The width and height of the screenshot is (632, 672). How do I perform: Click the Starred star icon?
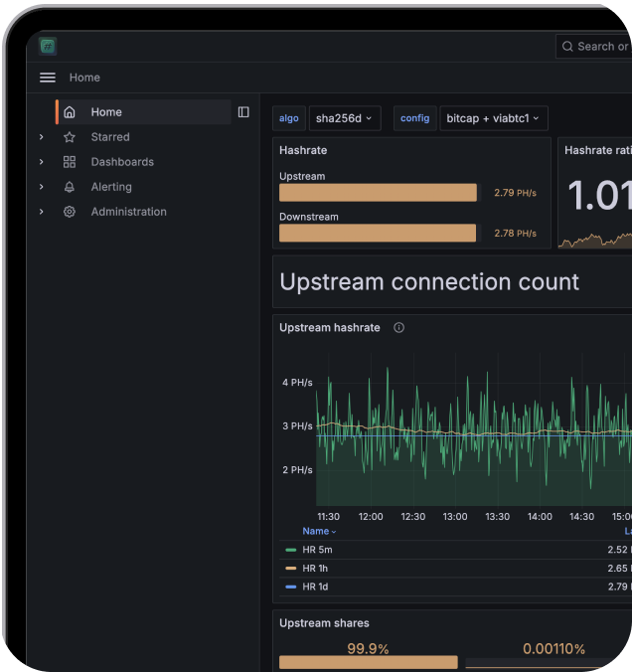pyautogui.click(x=70, y=137)
